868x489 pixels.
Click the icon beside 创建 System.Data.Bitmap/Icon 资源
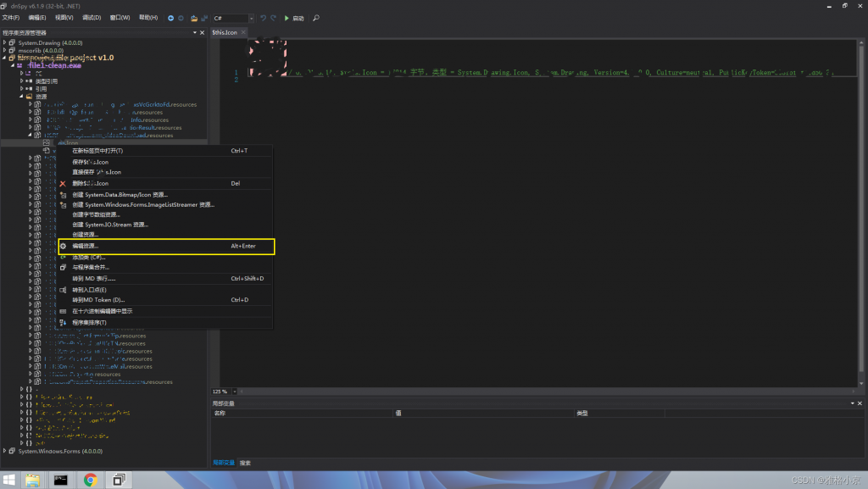pos(63,195)
